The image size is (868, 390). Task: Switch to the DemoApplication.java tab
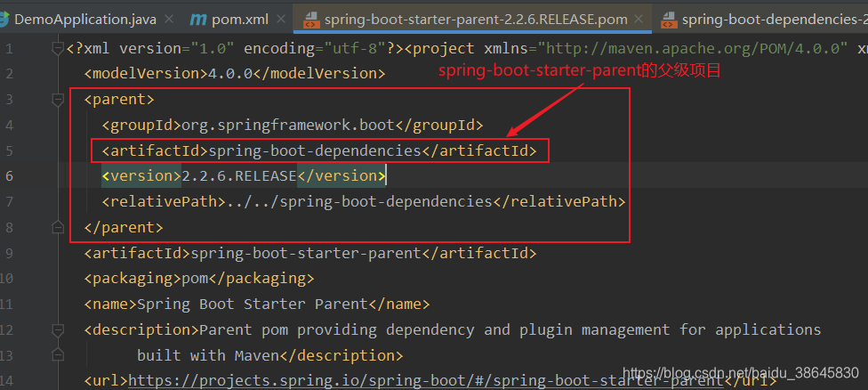click(x=85, y=20)
